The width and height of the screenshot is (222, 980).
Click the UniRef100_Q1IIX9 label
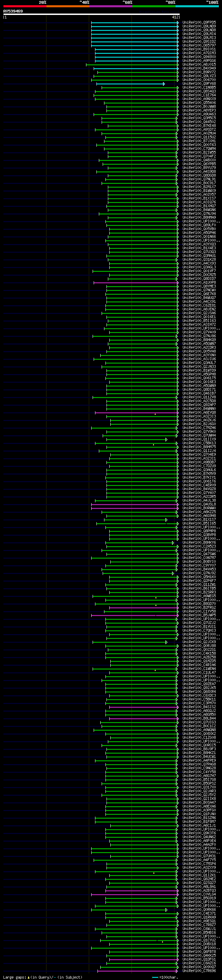[x=199, y=439]
